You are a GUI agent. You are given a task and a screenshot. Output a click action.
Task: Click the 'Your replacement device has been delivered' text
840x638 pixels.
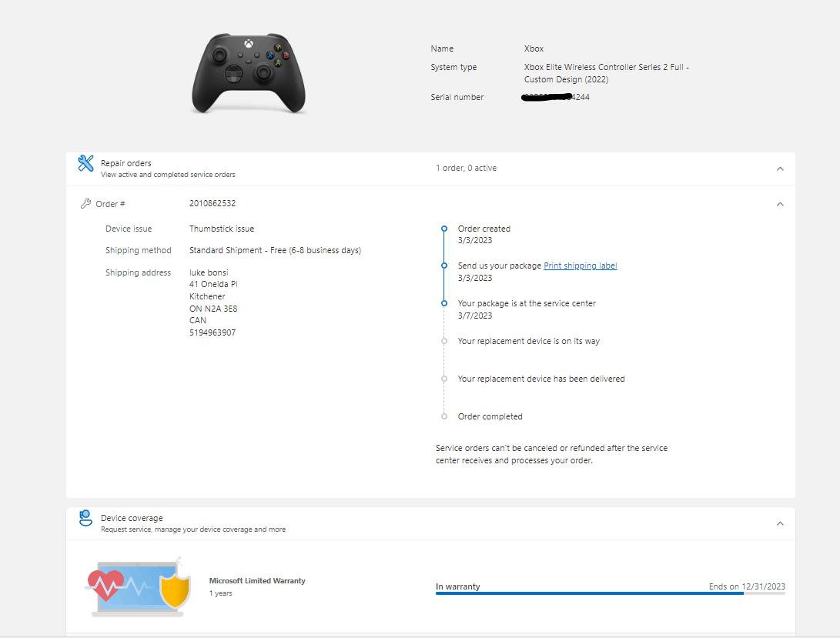click(541, 379)
